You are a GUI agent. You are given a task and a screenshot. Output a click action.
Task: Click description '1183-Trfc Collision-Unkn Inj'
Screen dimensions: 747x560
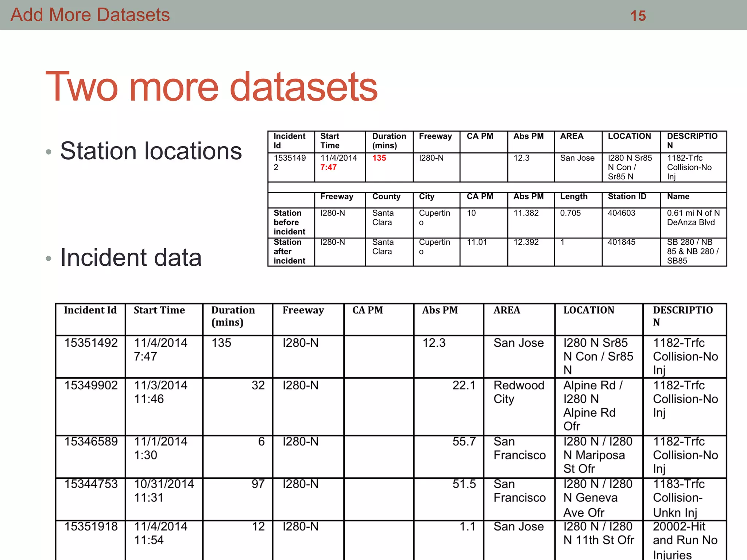pos(678,498)
